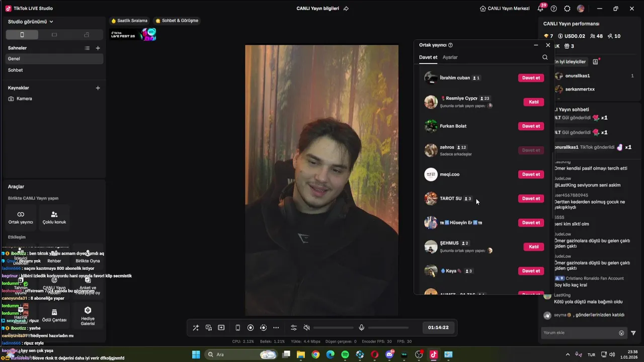This screenshot has height=362, width=644.
Task: Adjust the speaker volume slider
Action: [x=334, y=328]
